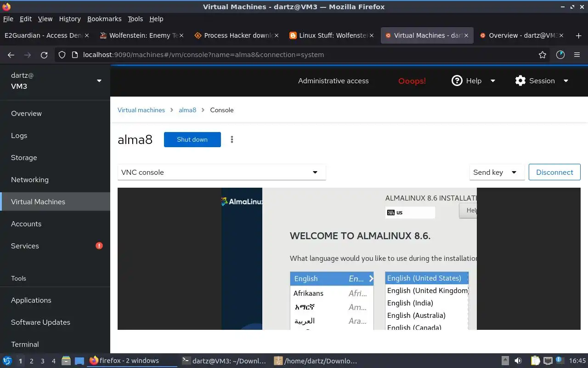Click the show desktop taskbar icon

tap(79, 361)
